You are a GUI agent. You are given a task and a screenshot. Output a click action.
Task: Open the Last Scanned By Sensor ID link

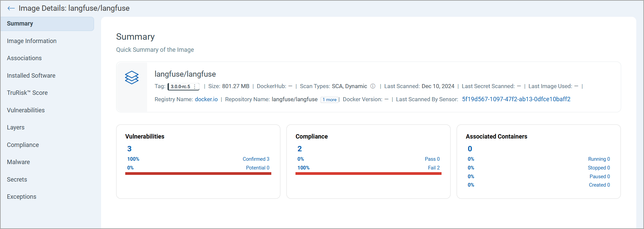pos(516,99)
